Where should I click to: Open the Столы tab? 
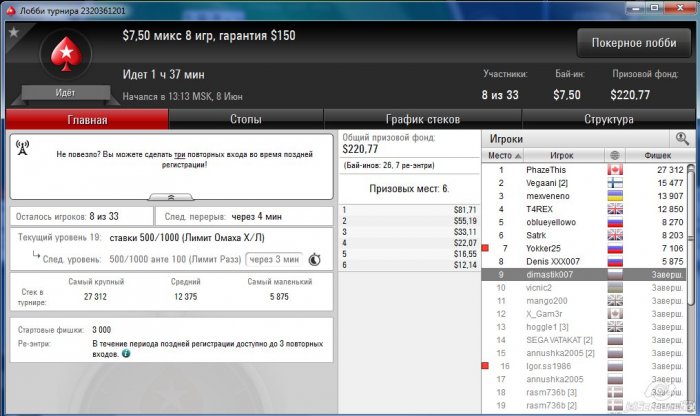pyautogui.click(x=246, y=120)
